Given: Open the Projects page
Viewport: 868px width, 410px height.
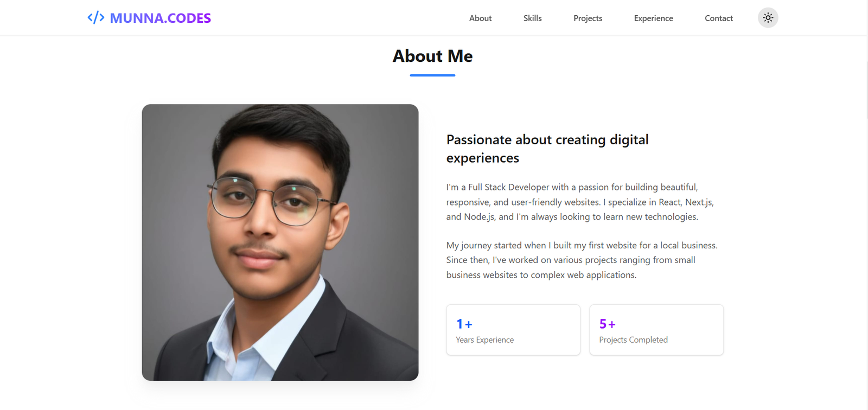Looking at the screenshot, I should (587, 18).
